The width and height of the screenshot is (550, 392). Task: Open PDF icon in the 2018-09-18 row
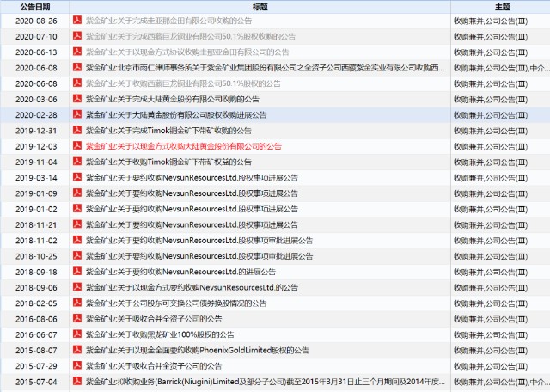coord(77,272)
